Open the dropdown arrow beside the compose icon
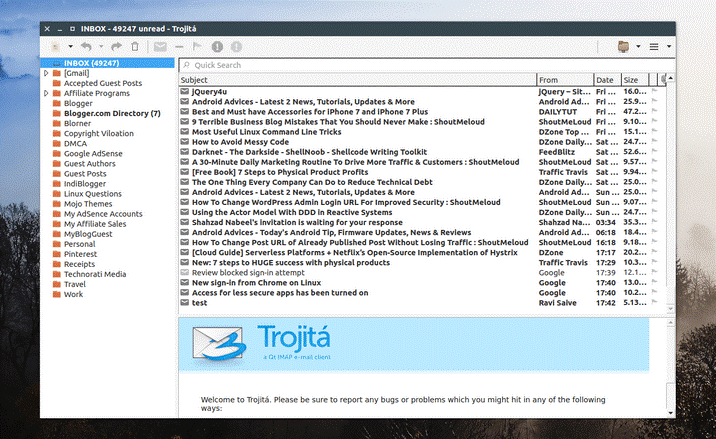The height and width of the screenshot is (439, 716). [x=70, y=47]
